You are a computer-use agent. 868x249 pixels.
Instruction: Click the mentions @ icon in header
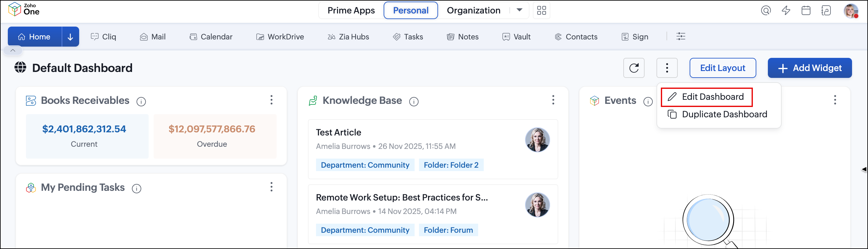point(766,10)
